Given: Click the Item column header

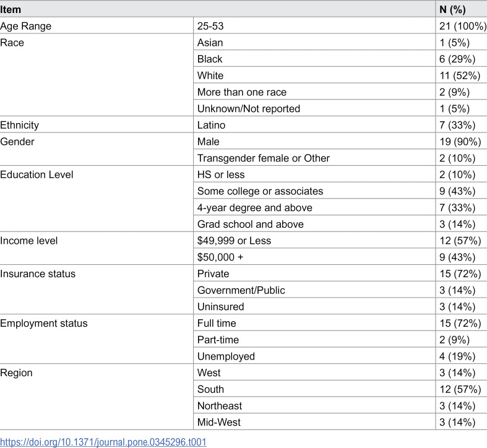Looking at the screenshot, I should (11, 9).
